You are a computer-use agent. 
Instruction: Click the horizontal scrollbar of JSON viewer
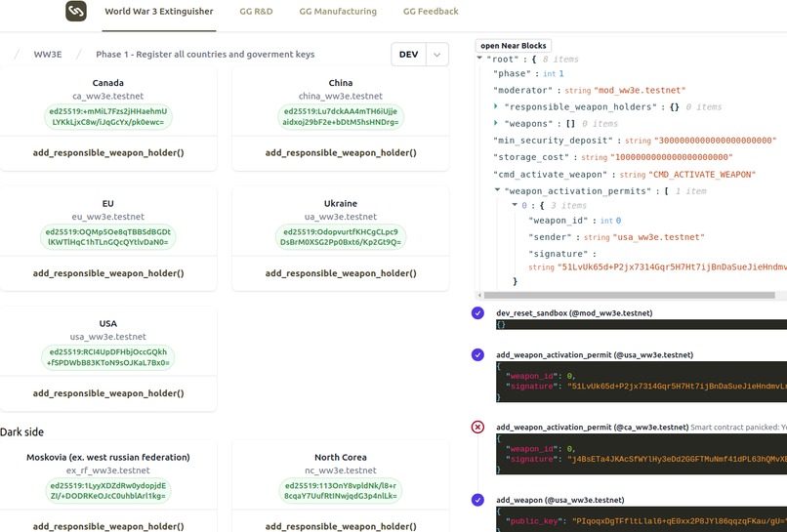point(630,295)
